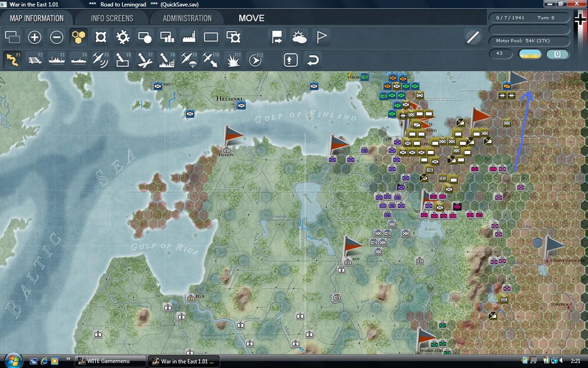The height and width of the screenshot is (368, 588).
Task: Toggle the hex grid display off
Action: point(79,37)
